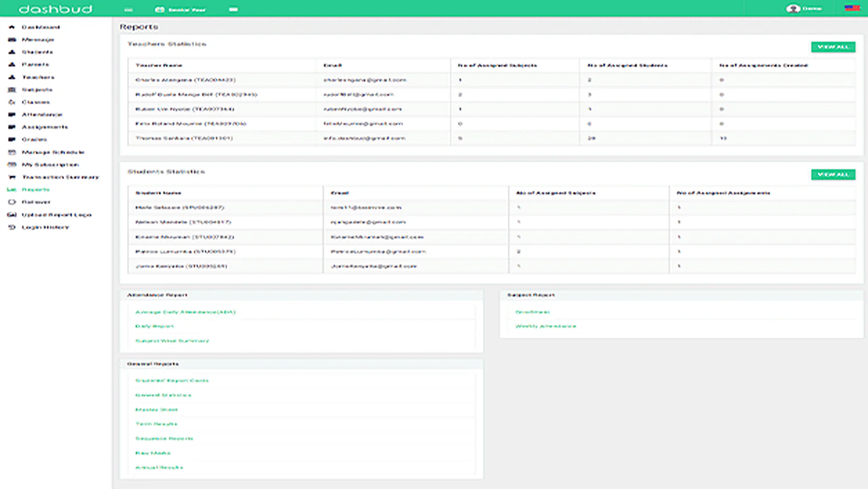The width and height of the screenshot is (868, 489).
Task: Go to the Manage Schedule menu item
Action: coord(53,152)
